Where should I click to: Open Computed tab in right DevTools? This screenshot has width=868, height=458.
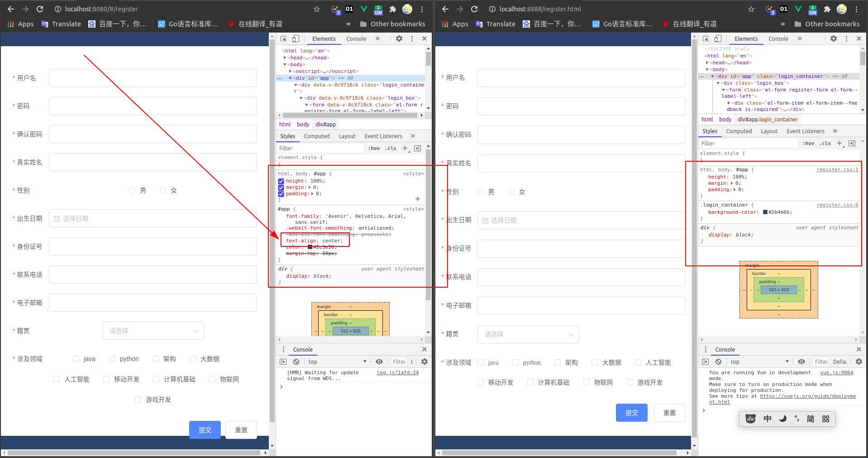point(739,131)
